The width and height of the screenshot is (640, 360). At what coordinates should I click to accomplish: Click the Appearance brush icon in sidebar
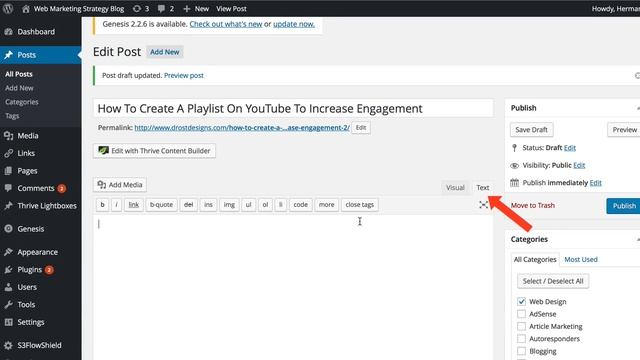point(9,252)
